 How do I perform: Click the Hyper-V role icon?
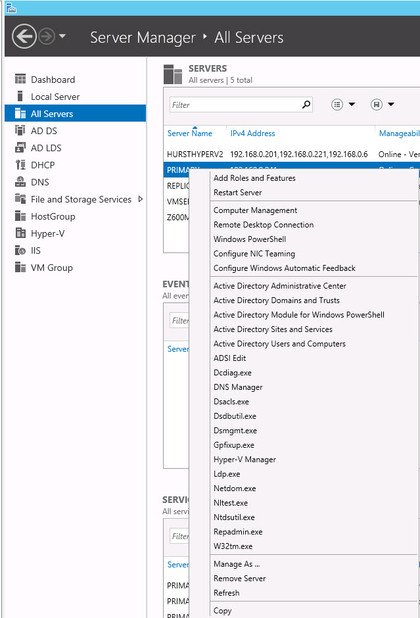pos(20,233)
